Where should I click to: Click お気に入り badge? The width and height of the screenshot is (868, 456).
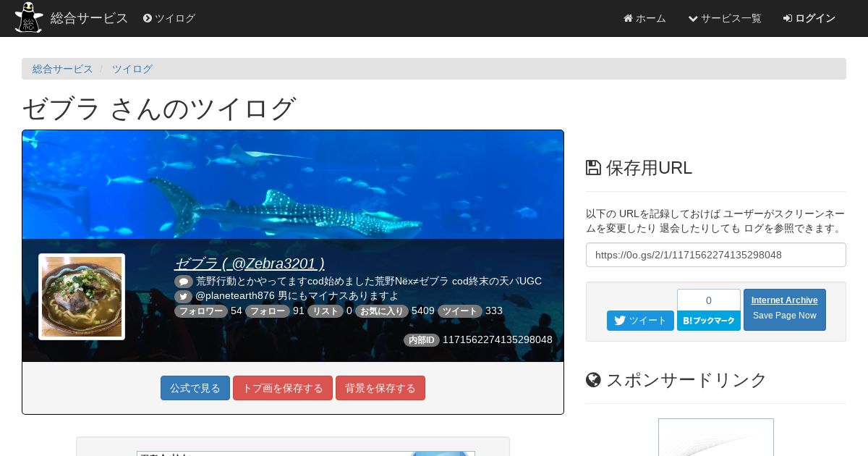click(382, 311)
